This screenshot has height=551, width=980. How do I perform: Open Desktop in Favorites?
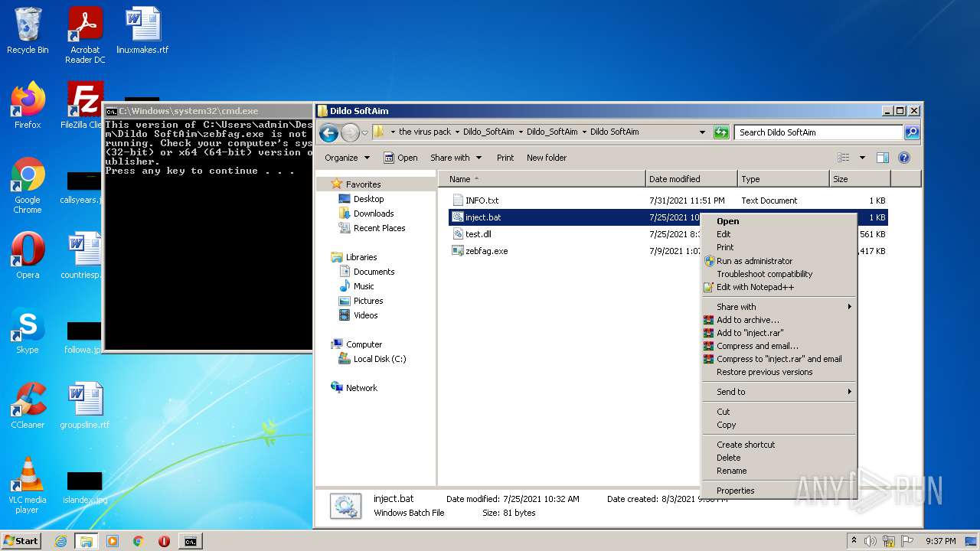point(368,199)
